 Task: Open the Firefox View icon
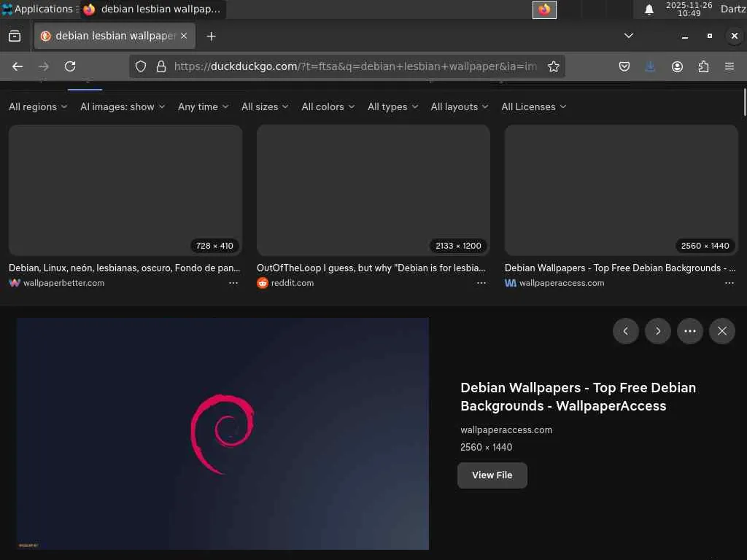(15, 36)
